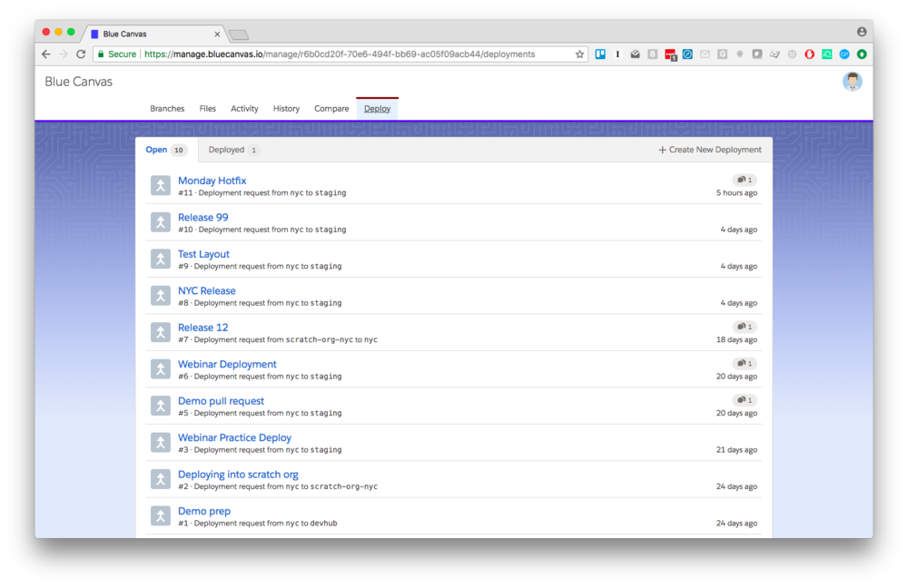Click the green up-arrow extension icon
Screen dimensions: 908x588
(x=862, y=54)
